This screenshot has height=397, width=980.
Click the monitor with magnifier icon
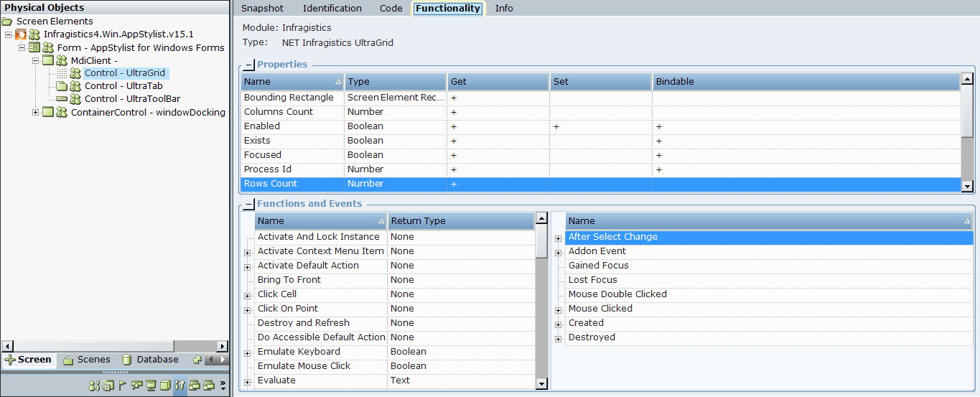[x=136, y=385]
